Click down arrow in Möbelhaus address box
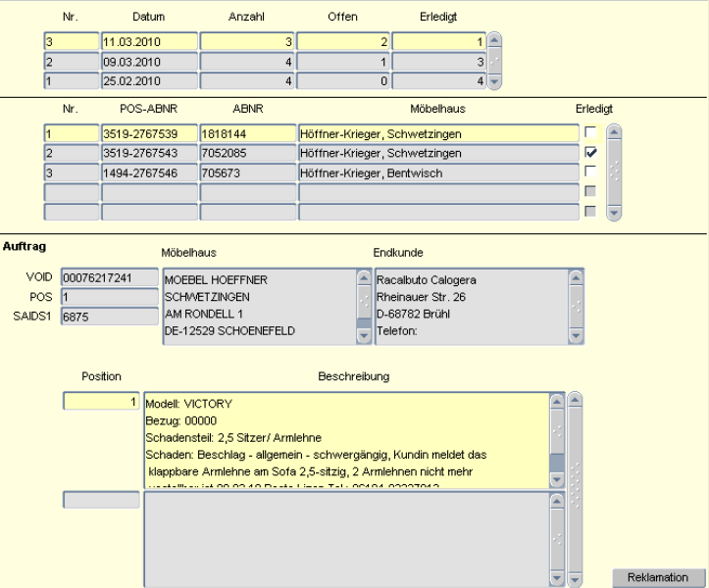 point(363,336)
